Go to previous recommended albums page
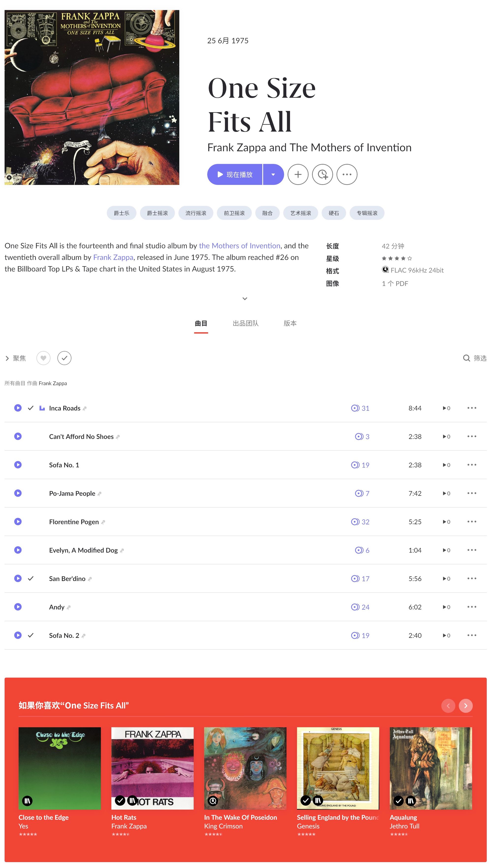 click(x=448, y=706)
